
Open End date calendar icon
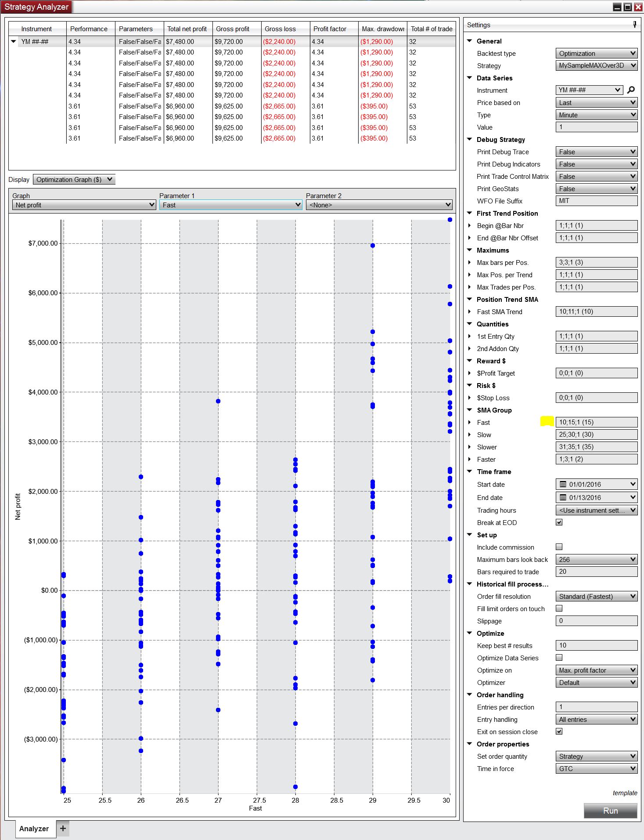click(x=563, y=497)
